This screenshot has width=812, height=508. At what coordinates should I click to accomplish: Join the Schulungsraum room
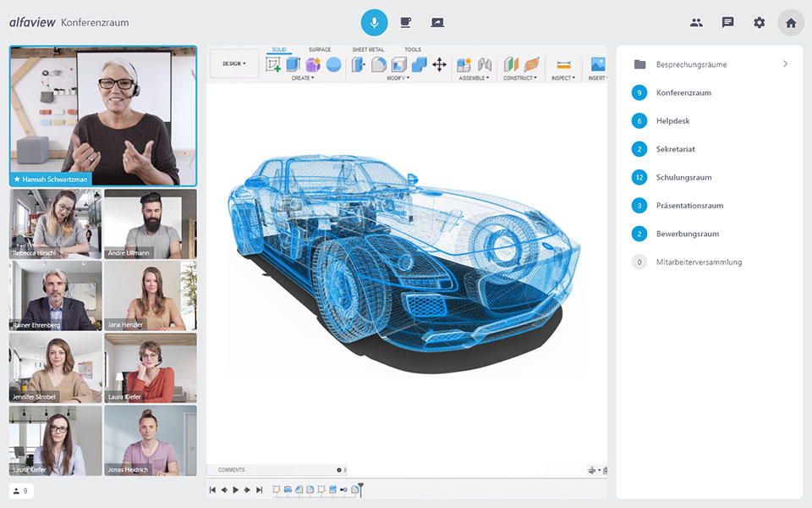(x=710, y=177)
